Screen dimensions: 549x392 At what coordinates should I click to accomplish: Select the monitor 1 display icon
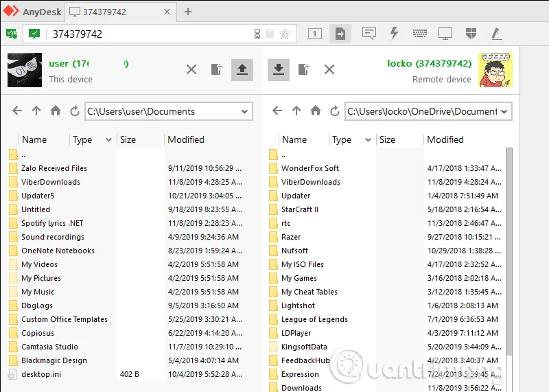pyautogui.click(x=315, y=34)
